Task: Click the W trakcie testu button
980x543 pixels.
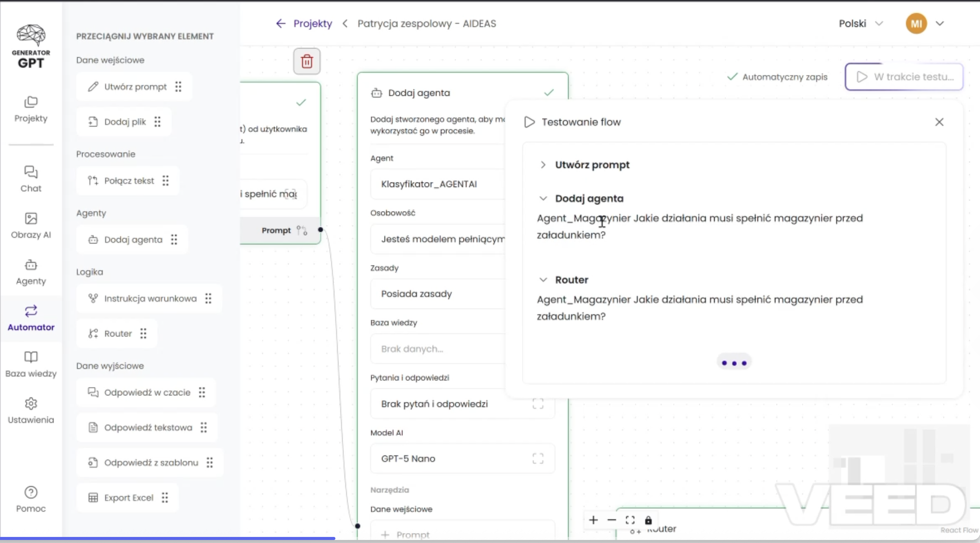Action: point(904,77)
